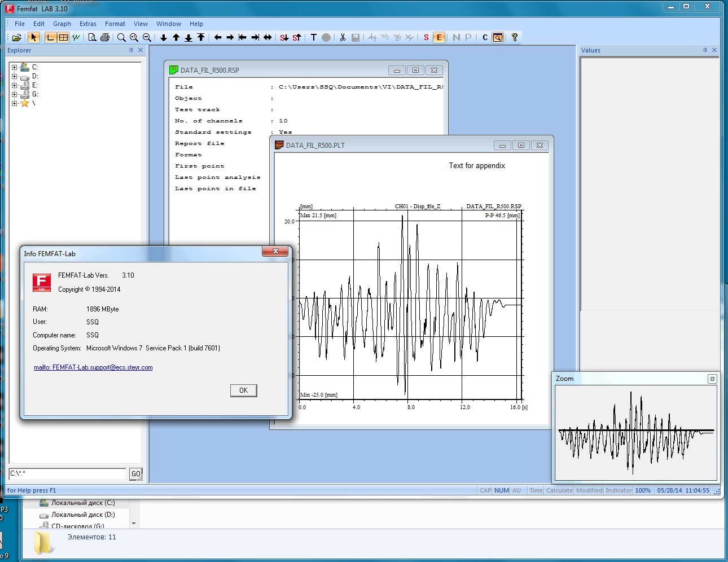Click the Open file folder icon

coord(17,38)
